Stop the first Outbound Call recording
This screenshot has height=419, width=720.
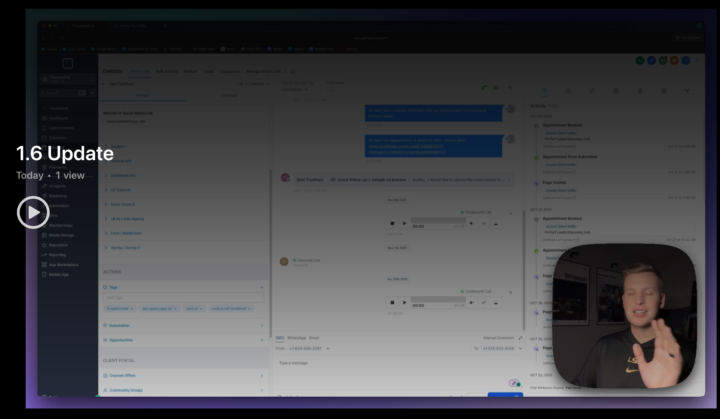[392, 223]
